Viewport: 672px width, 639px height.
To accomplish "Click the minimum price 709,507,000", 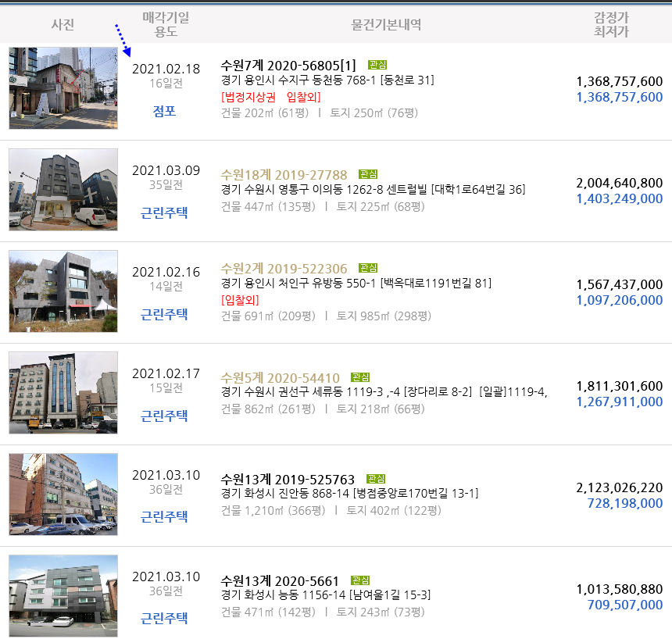I will [625, 605].
